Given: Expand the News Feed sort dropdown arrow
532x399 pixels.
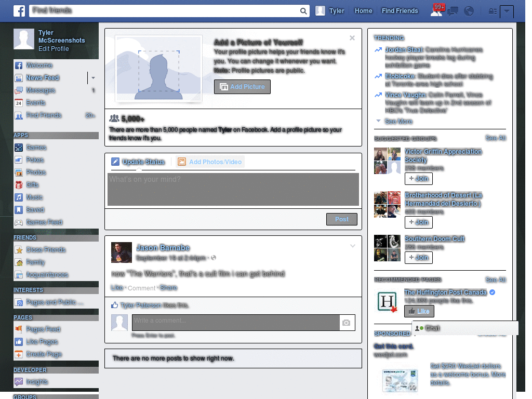Looking at the screenshot, I should (x=93, y=78).
